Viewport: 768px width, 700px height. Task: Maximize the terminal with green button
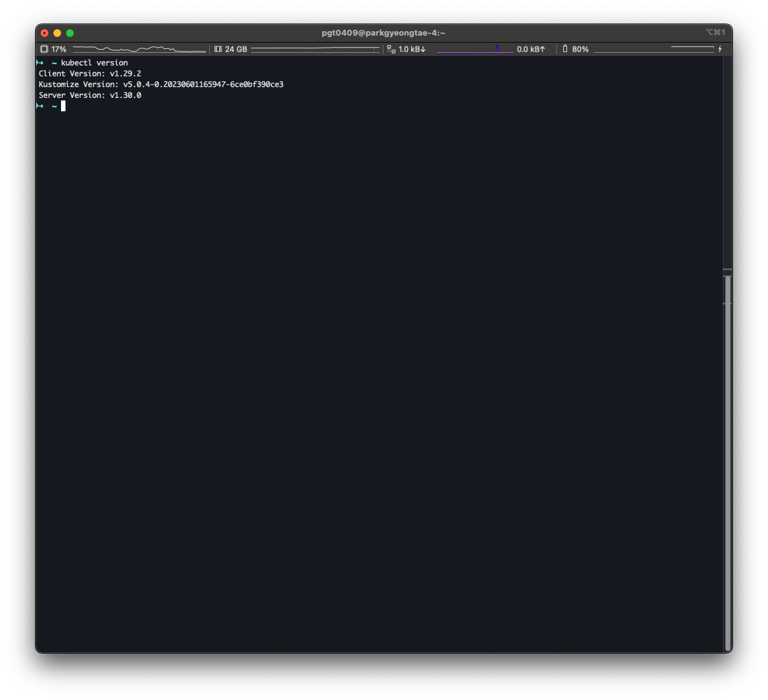(70, 33)
